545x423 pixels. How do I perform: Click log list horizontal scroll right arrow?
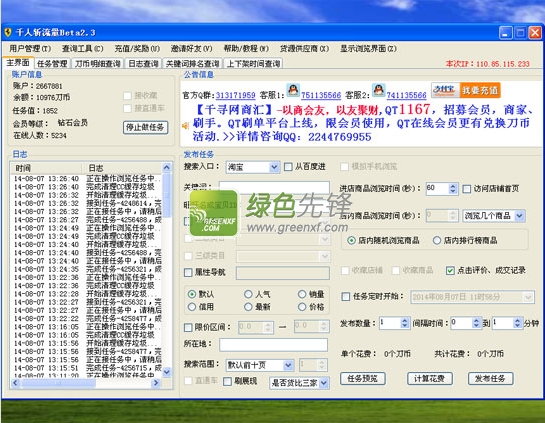pos(156,383)
